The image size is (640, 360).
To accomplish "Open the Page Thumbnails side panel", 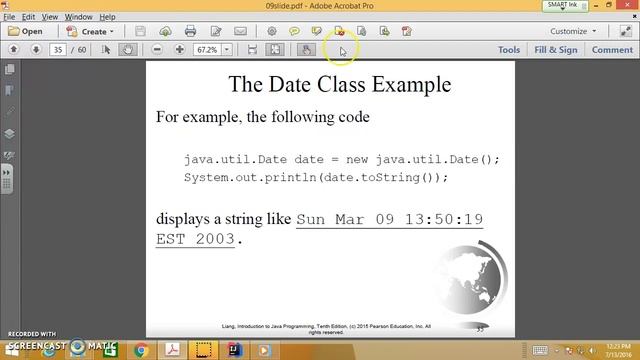I will click(x=9, y=69).
